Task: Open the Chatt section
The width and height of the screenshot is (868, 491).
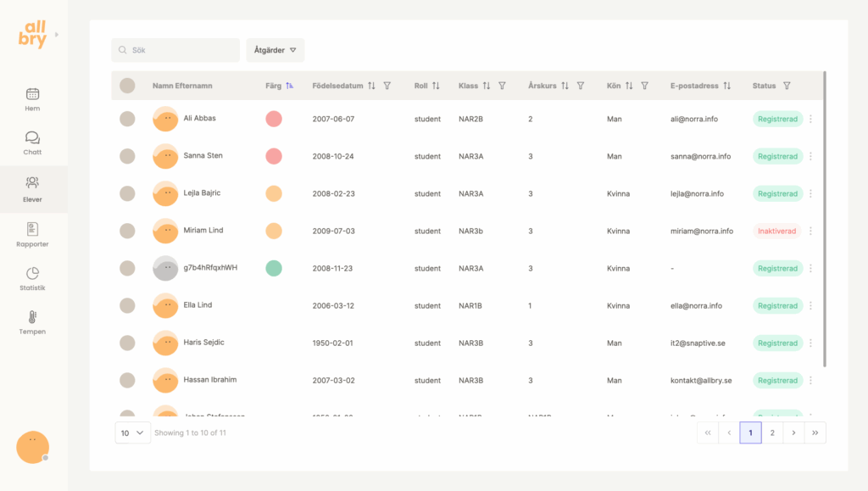Action: coord(32,142)
